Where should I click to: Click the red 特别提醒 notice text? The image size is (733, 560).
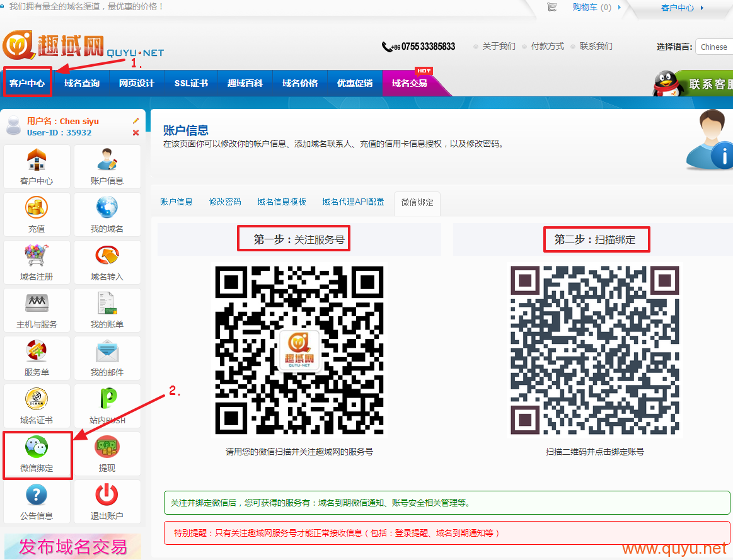pos(337,533)
